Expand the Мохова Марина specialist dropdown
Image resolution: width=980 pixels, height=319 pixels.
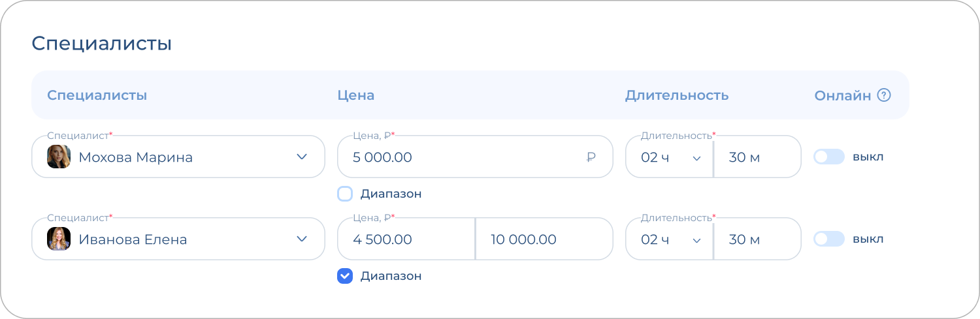point(301,157)
